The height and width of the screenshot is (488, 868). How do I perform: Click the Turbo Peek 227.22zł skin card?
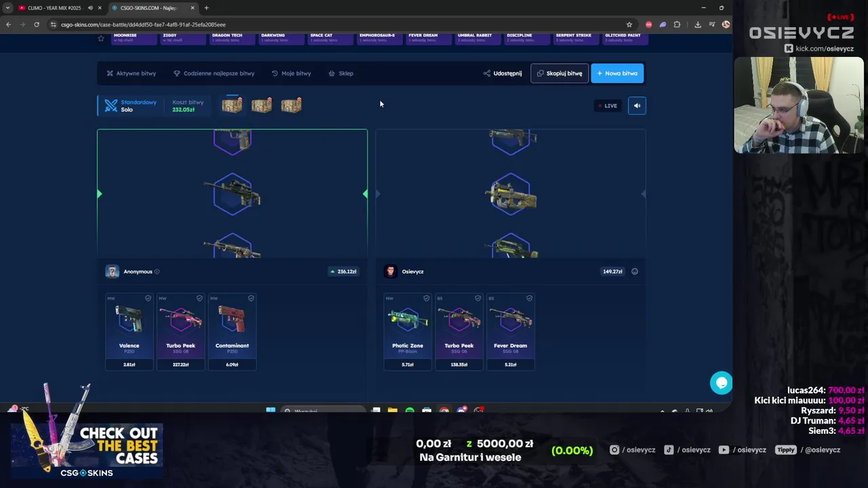[x=181, y=331]
